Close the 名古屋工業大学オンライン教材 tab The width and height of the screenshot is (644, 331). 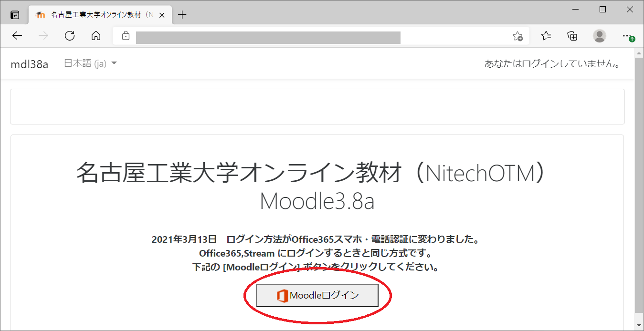pos(162,15)
